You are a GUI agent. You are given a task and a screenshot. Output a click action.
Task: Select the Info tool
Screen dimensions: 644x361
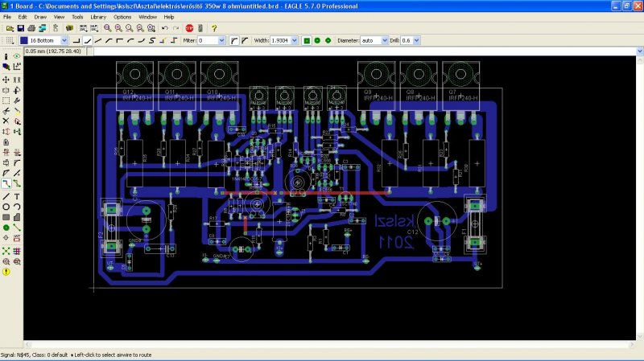pyautogui.click(x=6, y=56)
